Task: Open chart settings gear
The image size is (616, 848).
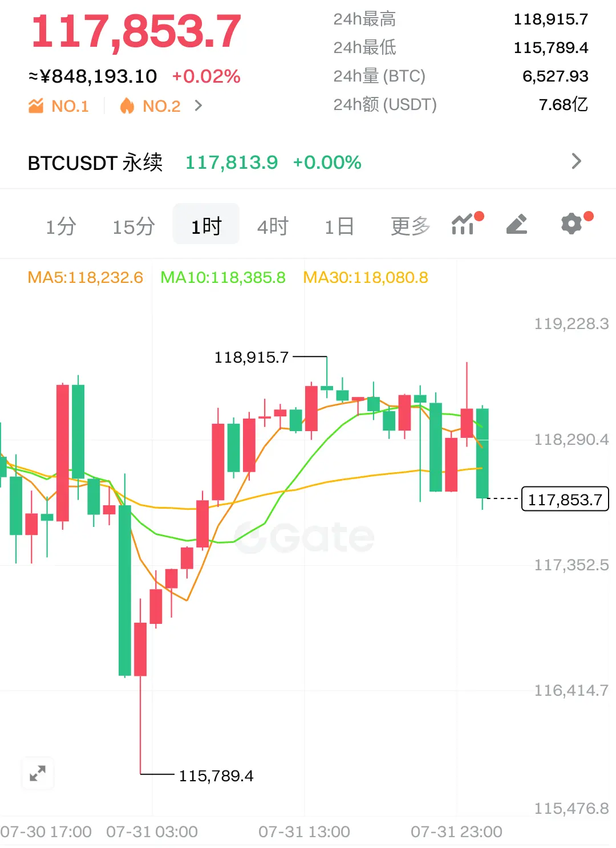Action: click(572, 224)
